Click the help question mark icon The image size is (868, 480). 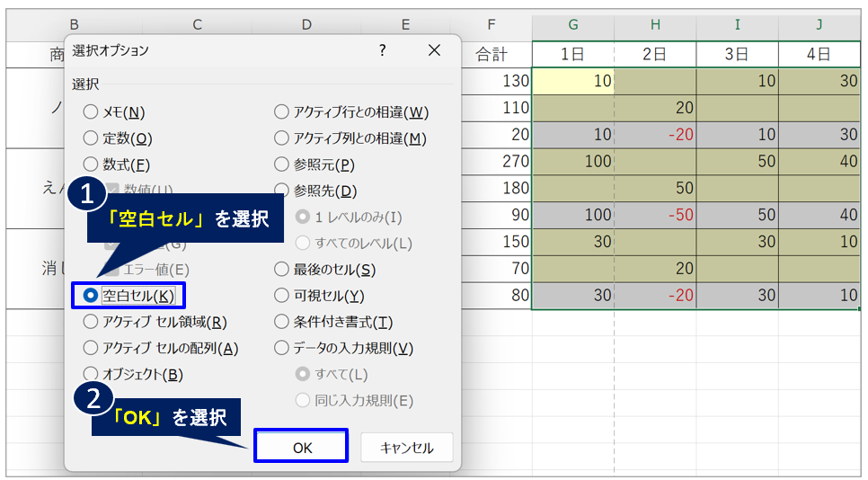click(383, 51)
